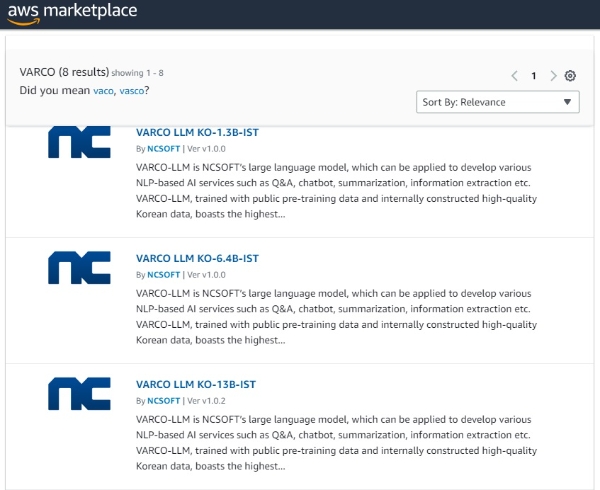Open VARCO LLM KO-1.3B-IST listing

point(197,132)
